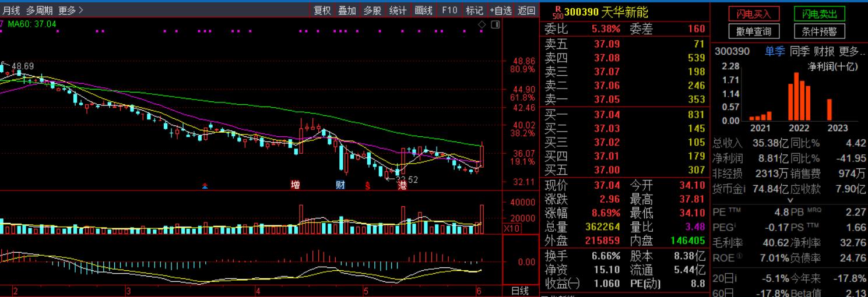Viewport: 868px width, 297px height.
Task: Click the 外盘 215859 value
Action: click(x=602, y=241)
